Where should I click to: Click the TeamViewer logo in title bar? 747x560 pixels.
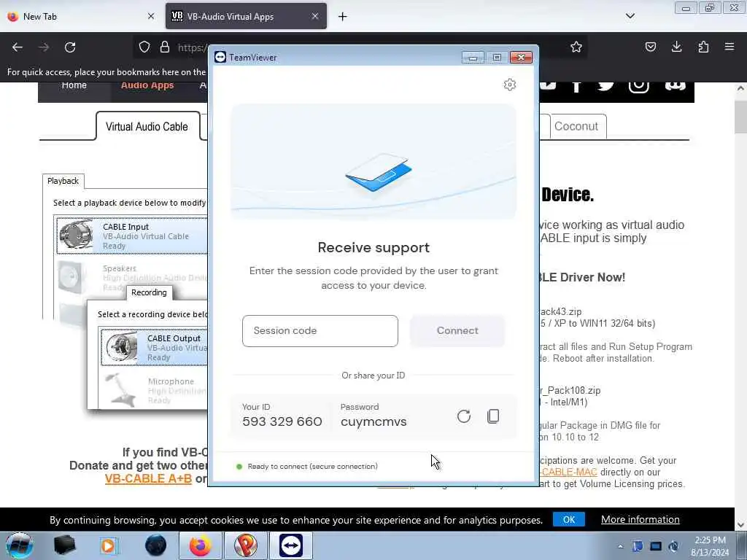point(220,57)
